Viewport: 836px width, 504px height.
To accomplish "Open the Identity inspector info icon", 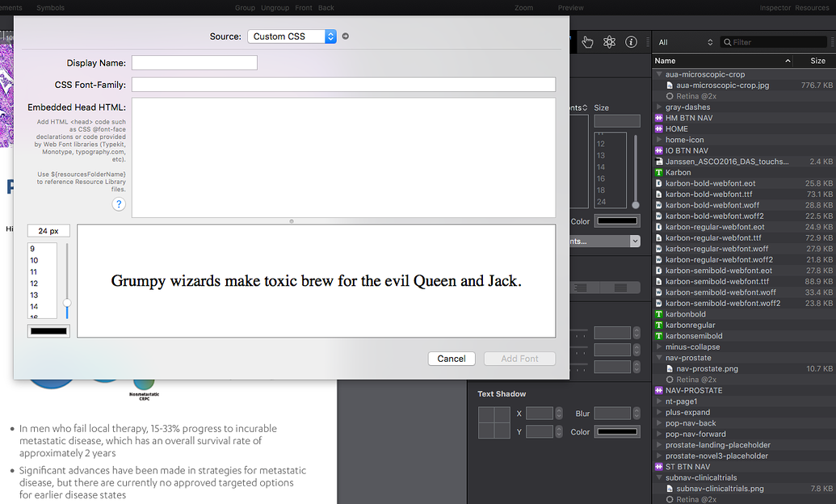I will click(x=632, y=42).
